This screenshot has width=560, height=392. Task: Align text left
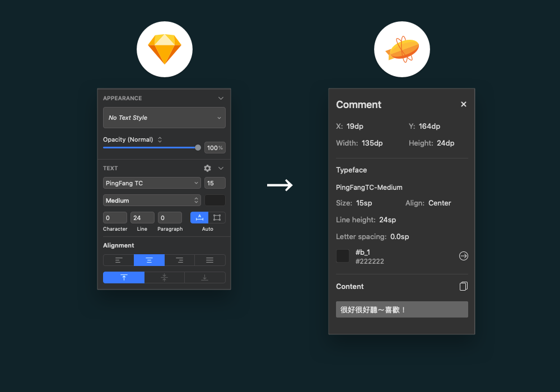119,260
